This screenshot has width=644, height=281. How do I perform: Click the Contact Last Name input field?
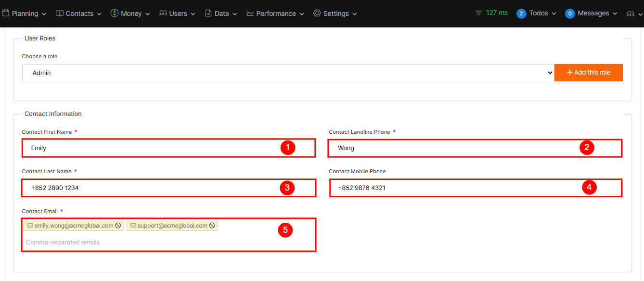[x=154, y=188]
